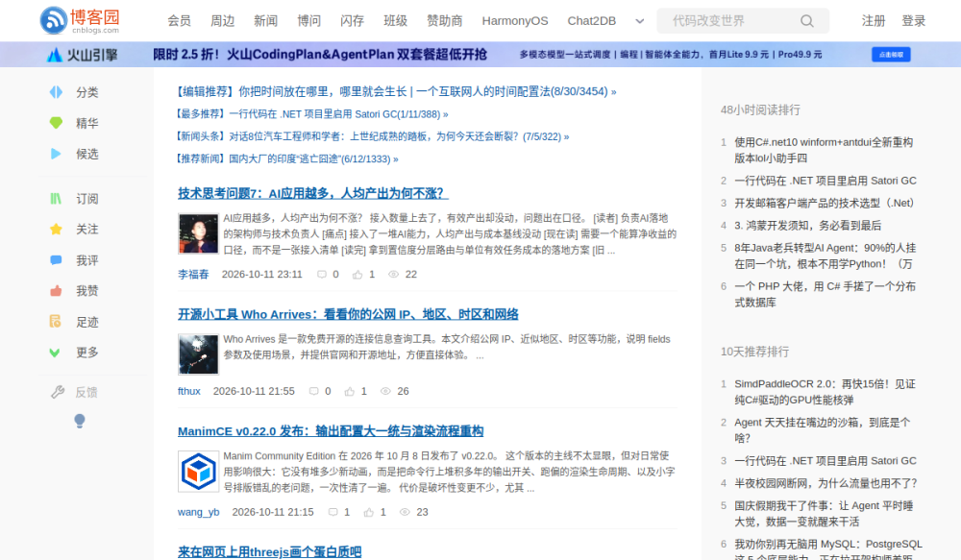The height and width of the screenshot is (560, 961).
Task: Open the 分类 category sidebar icon
Action: (x=56, y=92)
